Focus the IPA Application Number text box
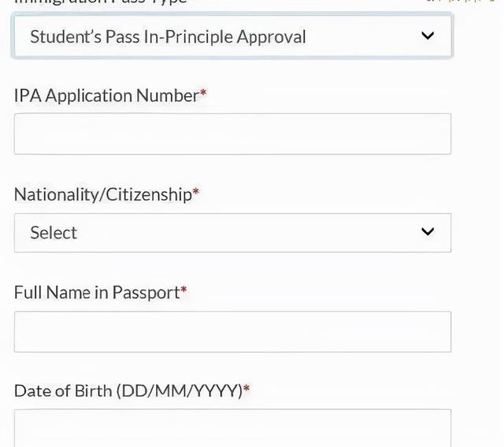This screenshot has width=504, height=447. [x=232, y=134]
